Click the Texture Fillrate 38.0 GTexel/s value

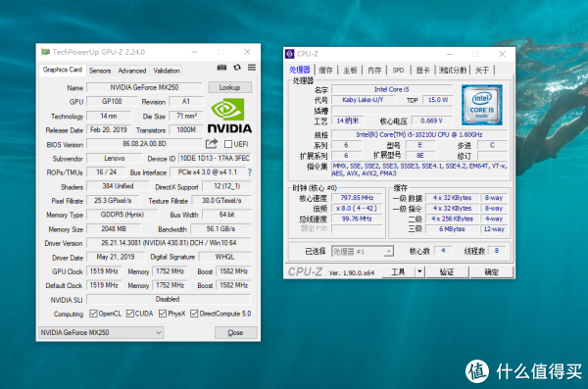[x=221, y=201]
